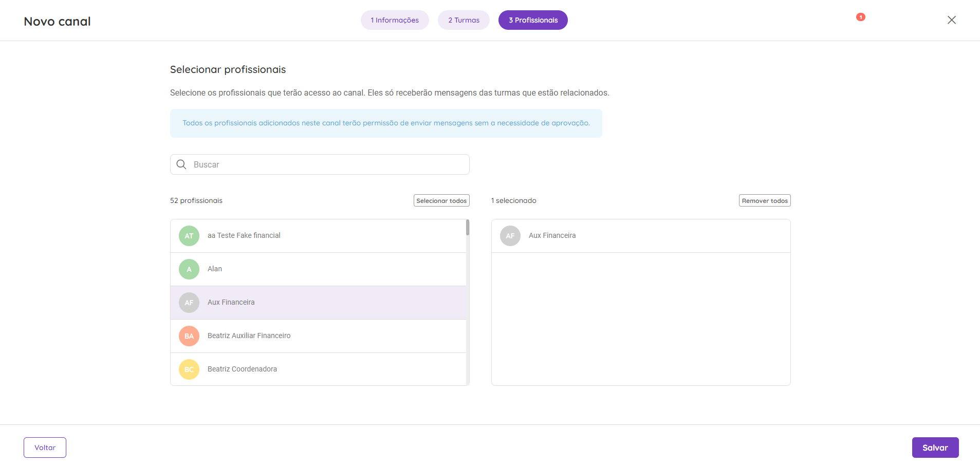Select the Alan row
Viewport: 980px width, 465px height.
click(318, 269)
